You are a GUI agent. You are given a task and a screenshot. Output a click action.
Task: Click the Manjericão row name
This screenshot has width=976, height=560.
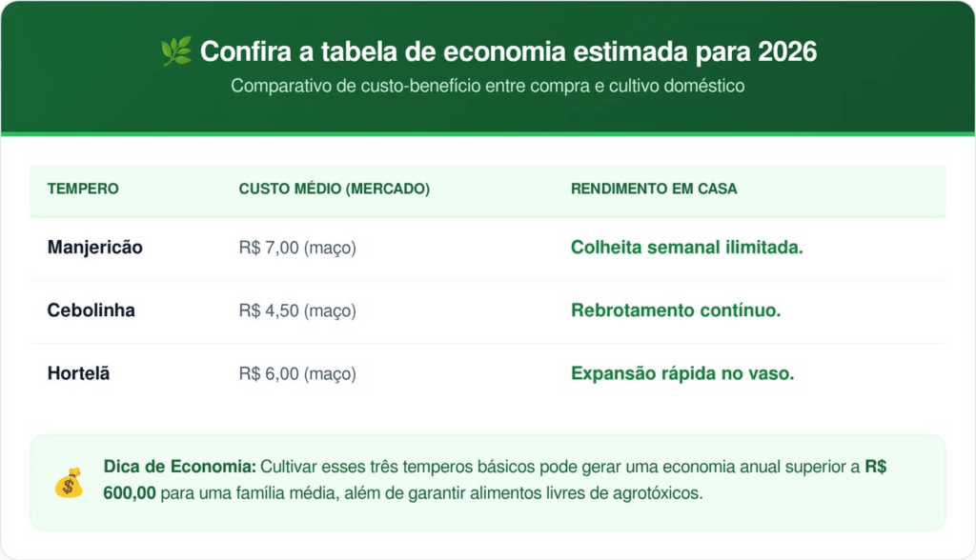(x=94, y=248)
